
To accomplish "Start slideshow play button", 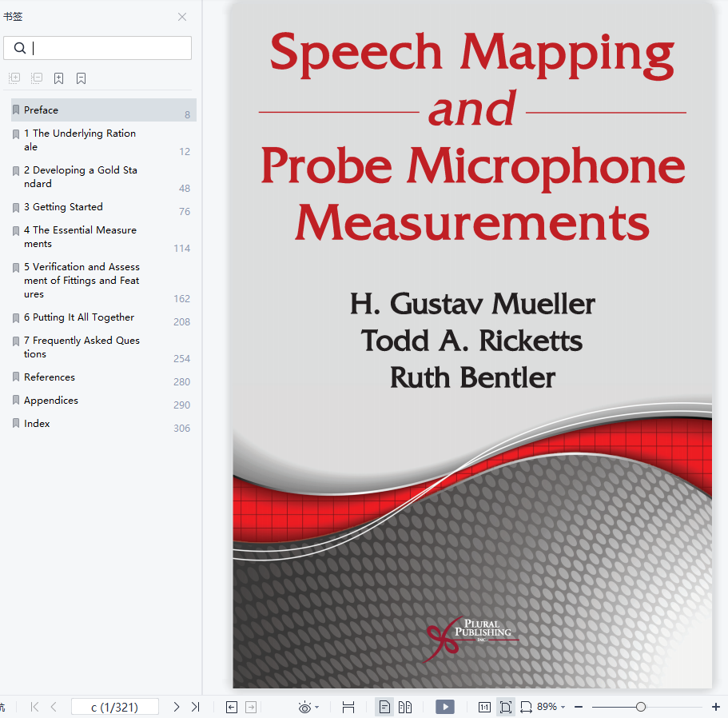I will click(x=445, y=707).
